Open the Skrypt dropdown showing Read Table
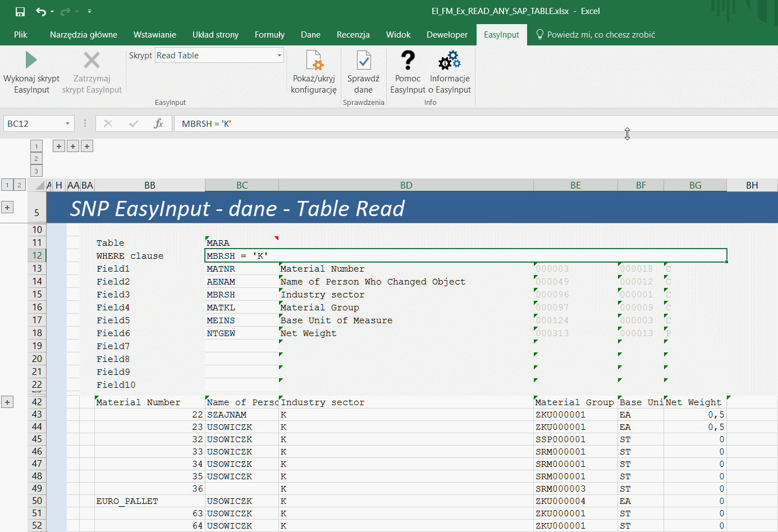This screenshot has height=532, width=778. point(279,55)
